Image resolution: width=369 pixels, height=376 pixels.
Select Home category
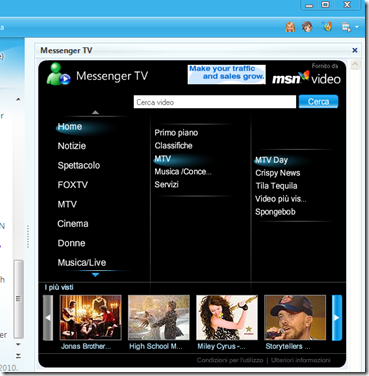click(70, 127)
